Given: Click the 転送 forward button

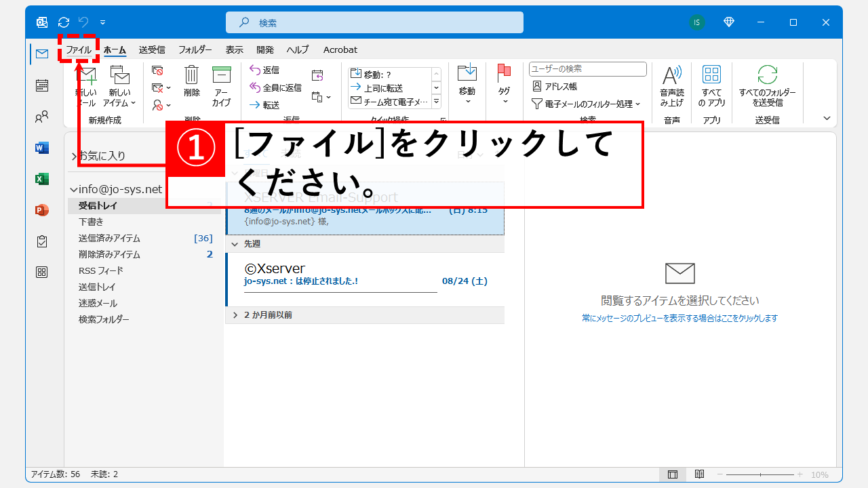Looking at the screenshot, I should (264, 105).
